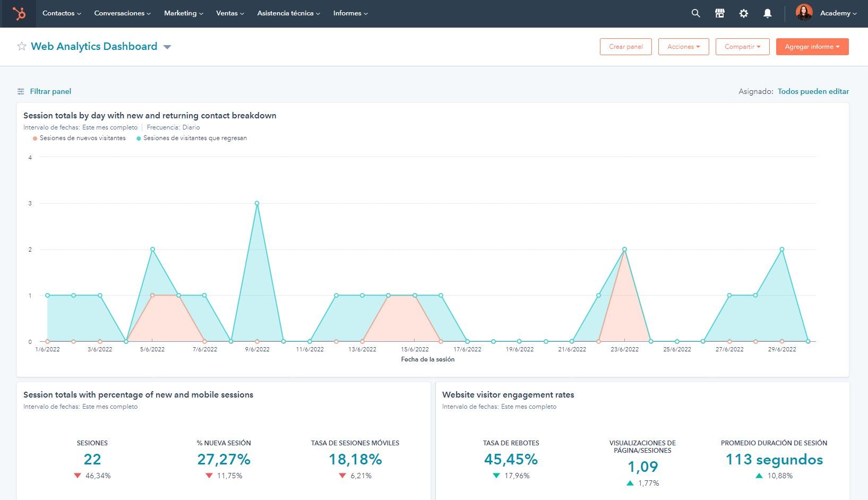Click the 27,27% new session value
The width and height of the screenshot is (868, 500).
(224, 459)
